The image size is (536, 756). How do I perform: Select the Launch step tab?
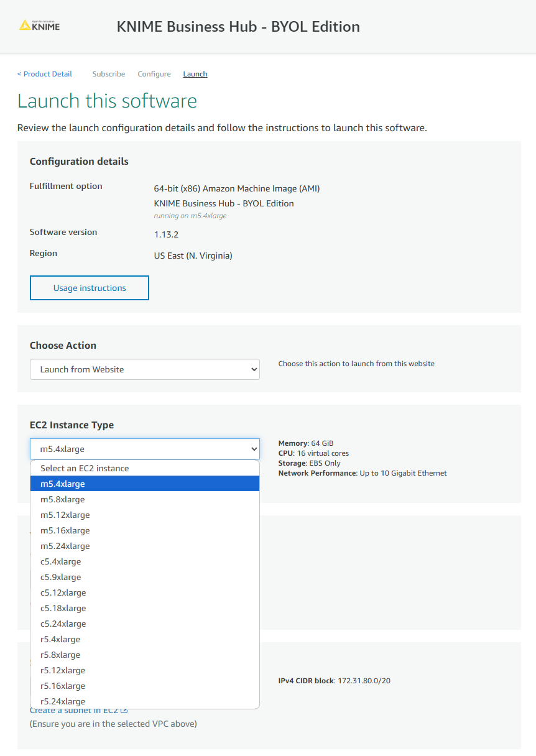[195, 74]
